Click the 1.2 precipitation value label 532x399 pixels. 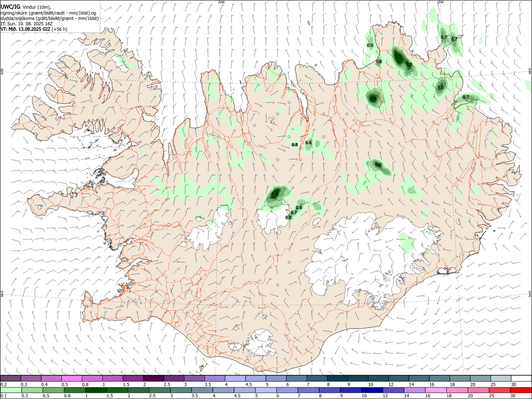click(x=409, y=64)
